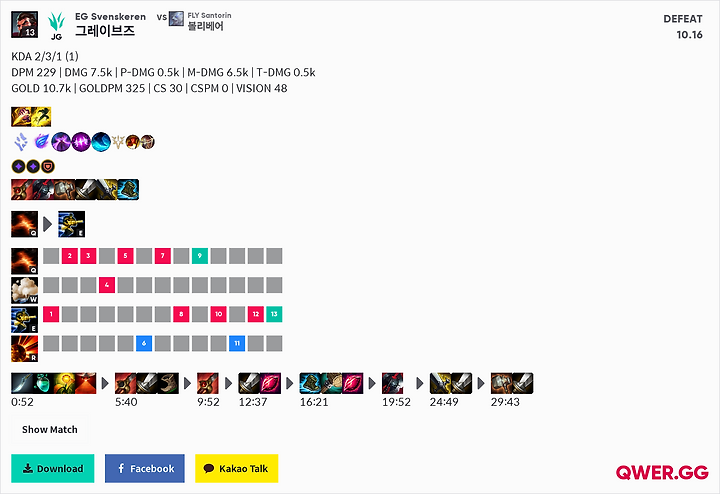This screenshot has height=494, width=720.
Task: Click the W smoke screen skill icon
Action: (24, 290)
